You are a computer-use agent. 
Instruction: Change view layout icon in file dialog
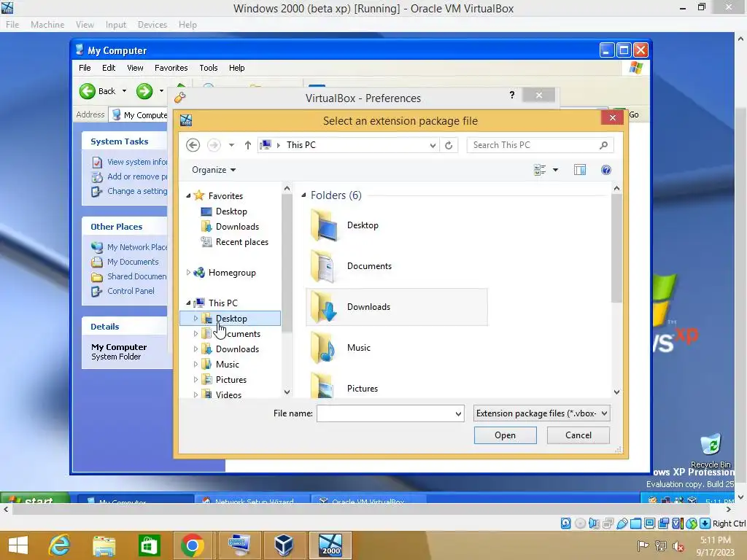tap(540, 170)
